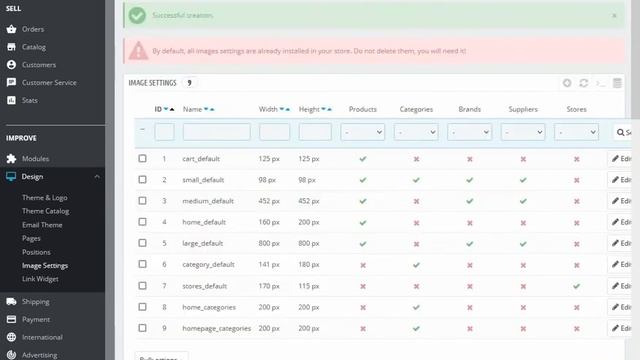Open Customer Service chat icon

pos(11,82)
